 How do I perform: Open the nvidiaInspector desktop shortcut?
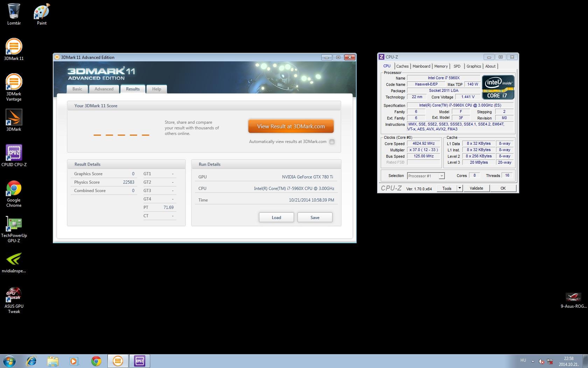pos(14,262)
